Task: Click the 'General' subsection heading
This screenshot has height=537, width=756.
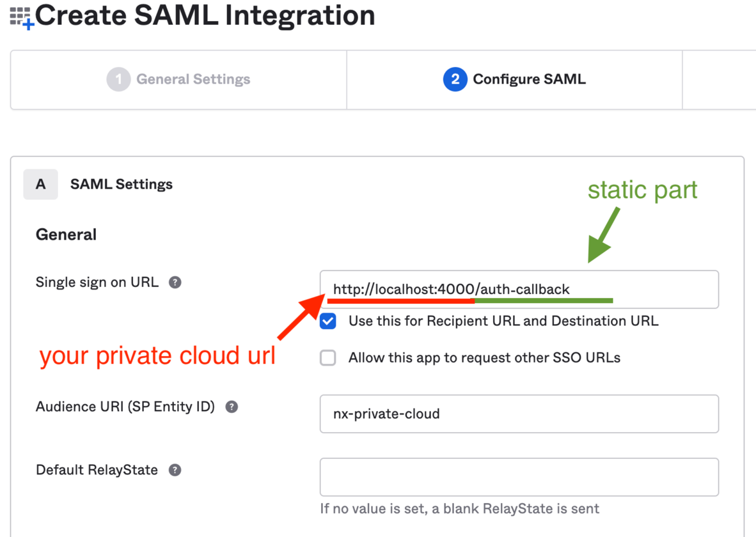Action: click(x=66, y=234)
